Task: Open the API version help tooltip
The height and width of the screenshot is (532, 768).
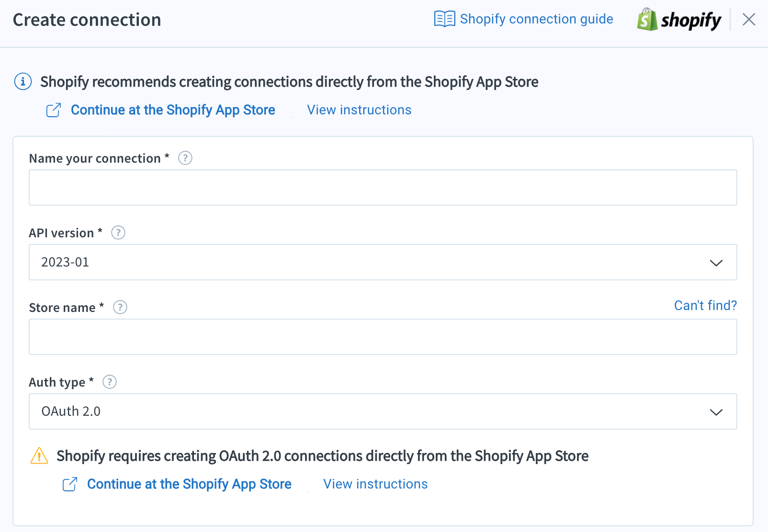Action: pos(118,233)
